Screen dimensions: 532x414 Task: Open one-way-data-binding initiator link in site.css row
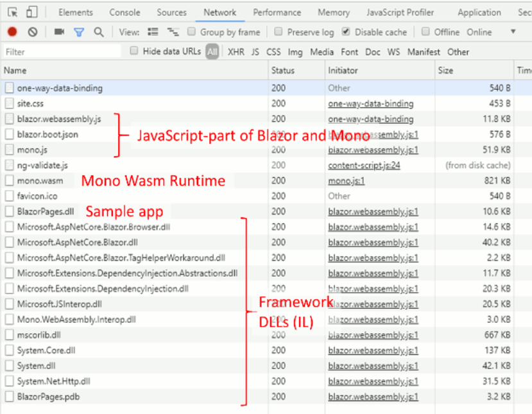[371, 103]
